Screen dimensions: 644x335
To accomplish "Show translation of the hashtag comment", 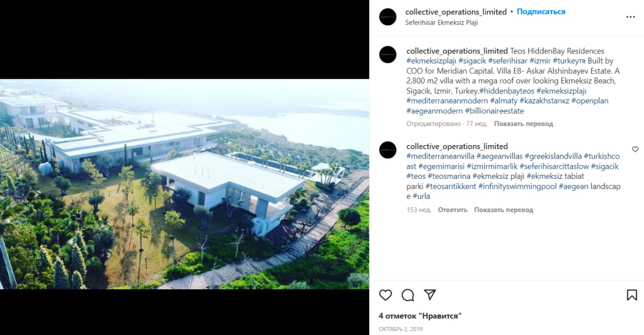I will 504,210.
